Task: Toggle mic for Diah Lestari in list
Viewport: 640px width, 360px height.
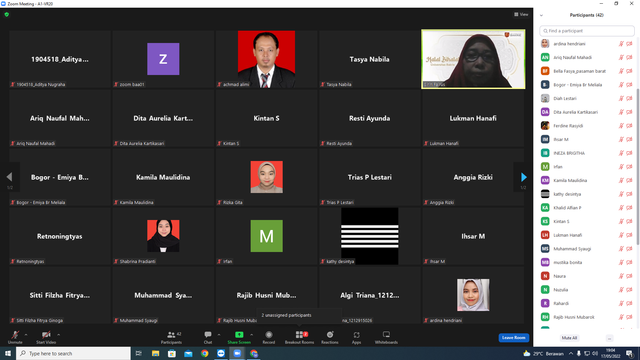Action: (621, 98)
